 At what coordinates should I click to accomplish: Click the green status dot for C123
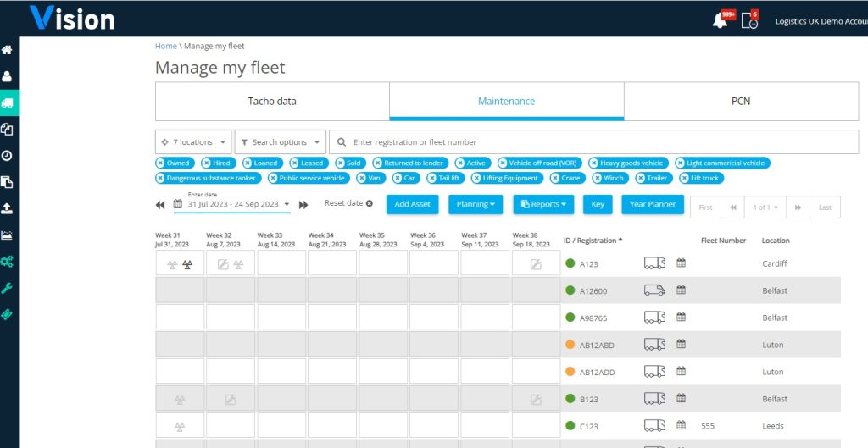pos(570,426)
